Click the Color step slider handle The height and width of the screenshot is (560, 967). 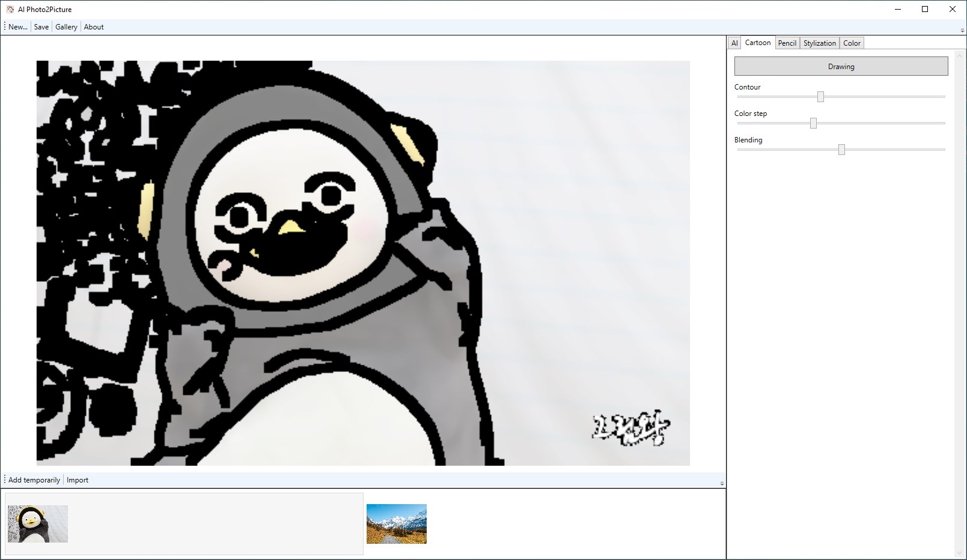click(x=813, y=123)
